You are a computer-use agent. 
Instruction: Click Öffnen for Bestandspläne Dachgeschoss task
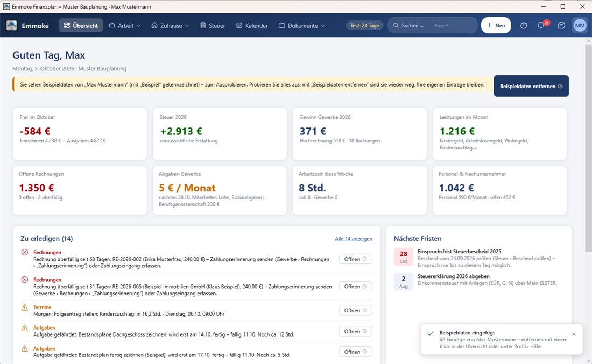355,331
